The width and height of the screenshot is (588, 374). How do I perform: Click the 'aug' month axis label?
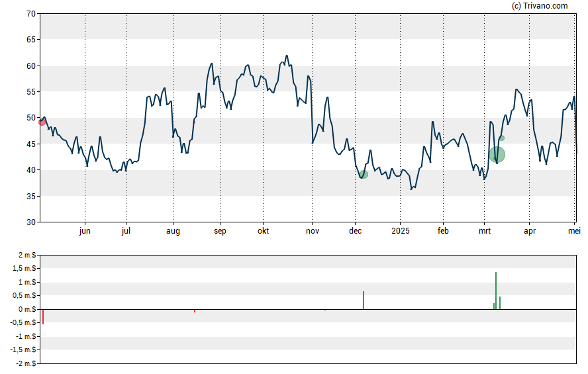coord(173,231)
